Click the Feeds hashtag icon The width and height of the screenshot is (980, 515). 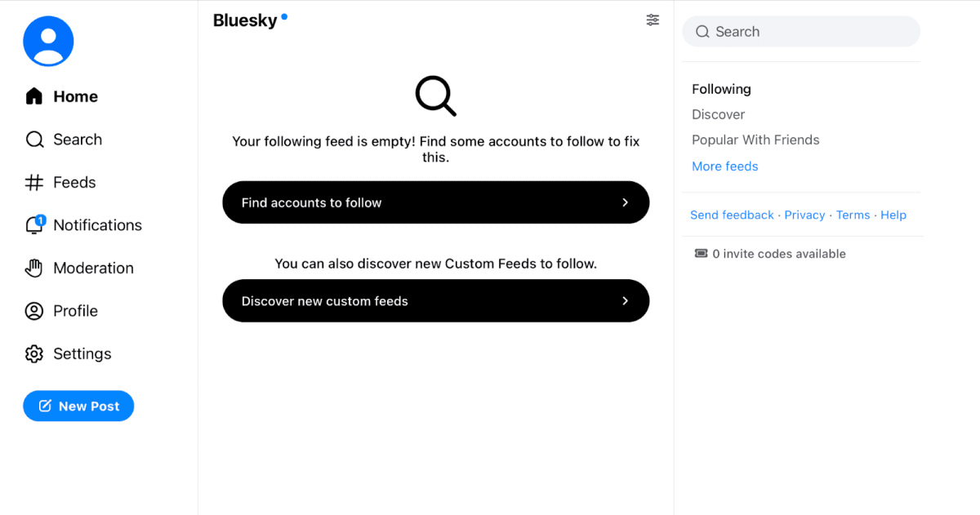tap(34, 183)
